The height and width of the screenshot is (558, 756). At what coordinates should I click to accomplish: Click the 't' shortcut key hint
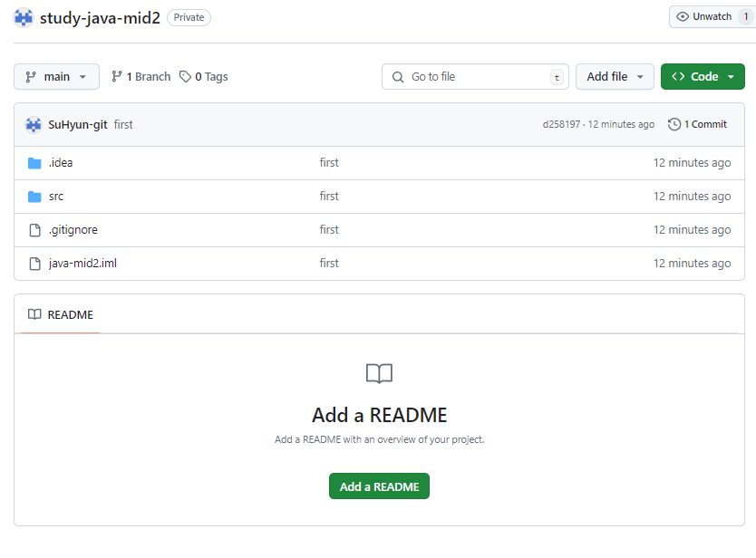pos(557,77)
